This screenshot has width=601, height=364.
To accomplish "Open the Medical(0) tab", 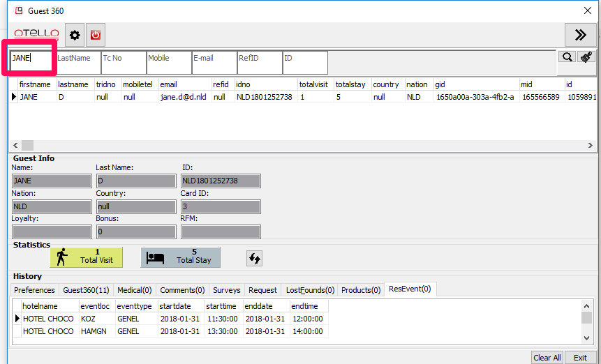I will 135,290.
